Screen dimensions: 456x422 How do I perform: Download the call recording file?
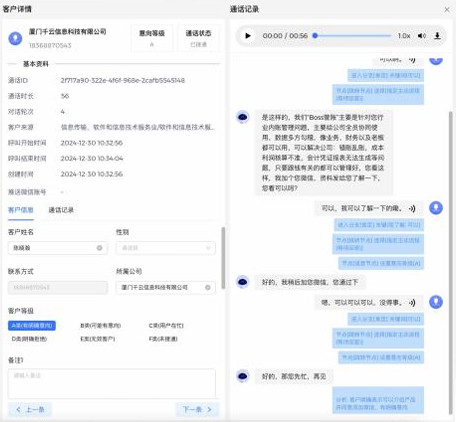[437, 36]
